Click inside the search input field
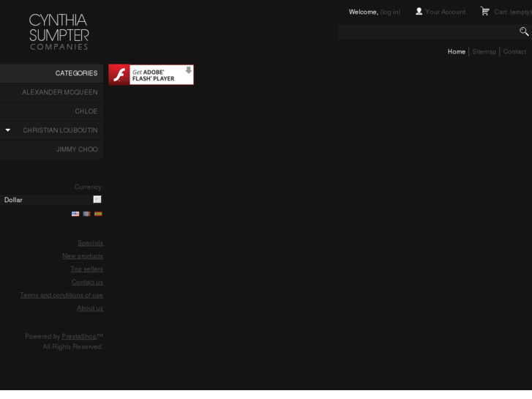 click(427, 32)
